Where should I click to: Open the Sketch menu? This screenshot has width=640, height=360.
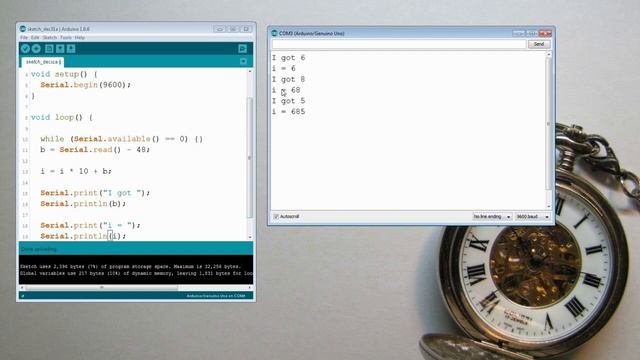click(x=50, y=38)
